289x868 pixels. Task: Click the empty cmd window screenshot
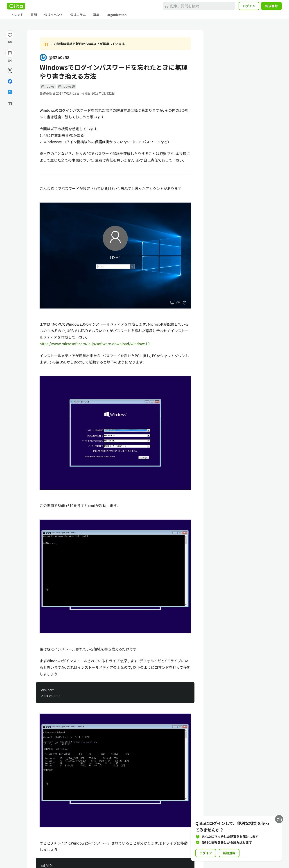pyautogui.click(x=115, y=576)
